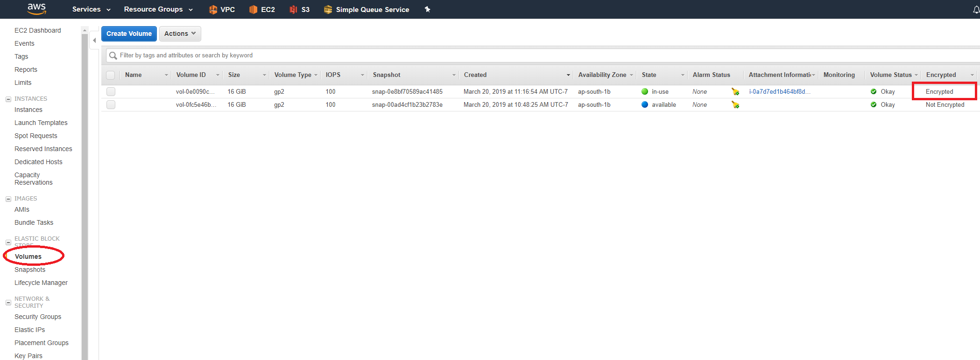Open the Resource Groups dropdown
The height and width of the screenshot is (360, 980).
point(158,9)
